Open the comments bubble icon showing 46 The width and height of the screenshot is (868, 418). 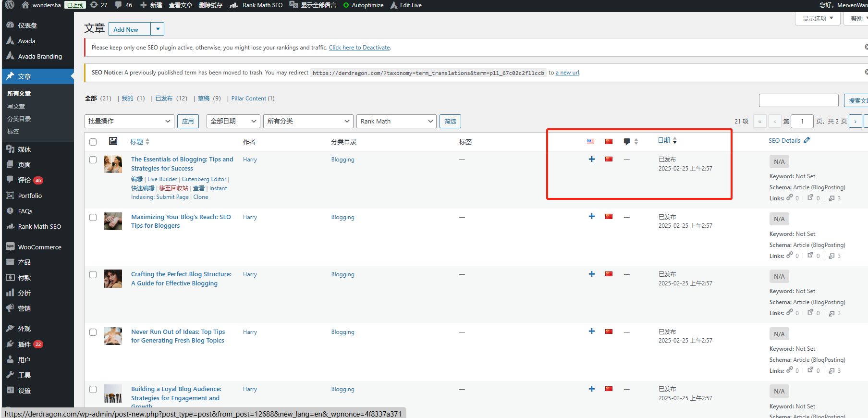(123, 5)
